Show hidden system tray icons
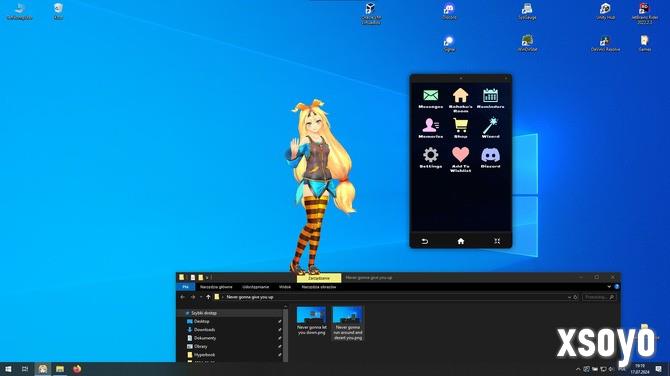The width and height of the screenshot is (670, 376). click(x=578, y=369)
